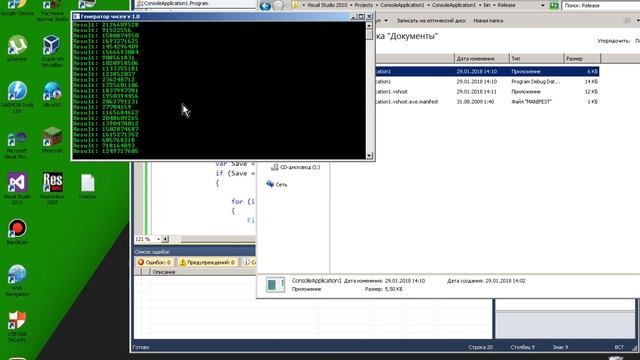Click the Столбец 9 status bar indicator

[522, 347]
